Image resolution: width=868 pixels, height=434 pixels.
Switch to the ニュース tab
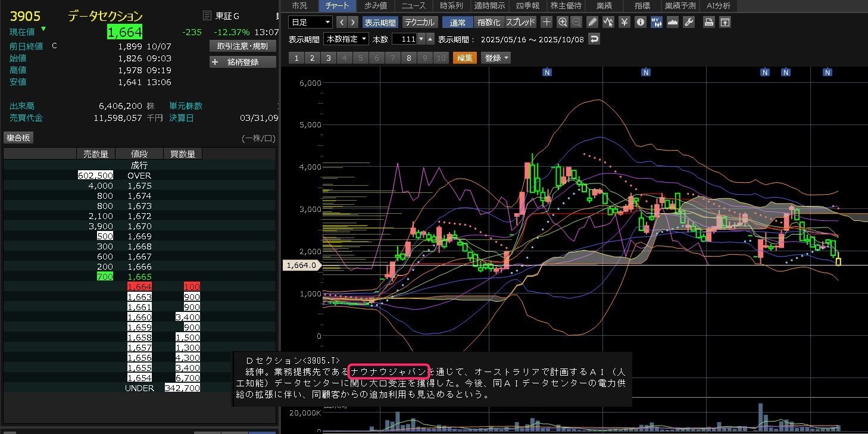(413, 5)
